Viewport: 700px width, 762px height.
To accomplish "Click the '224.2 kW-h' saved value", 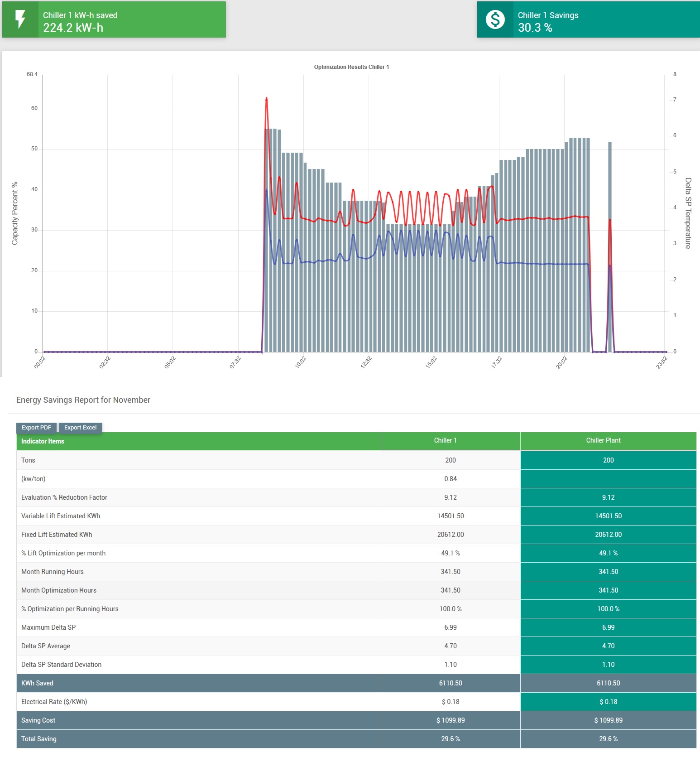I will [x=73, y=28].
